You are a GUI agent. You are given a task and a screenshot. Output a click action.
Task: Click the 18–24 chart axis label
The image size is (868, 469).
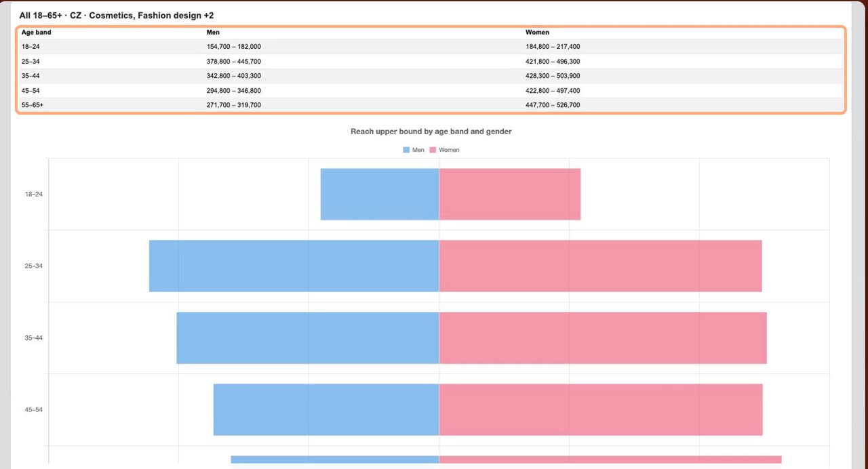tap(34, 195)
